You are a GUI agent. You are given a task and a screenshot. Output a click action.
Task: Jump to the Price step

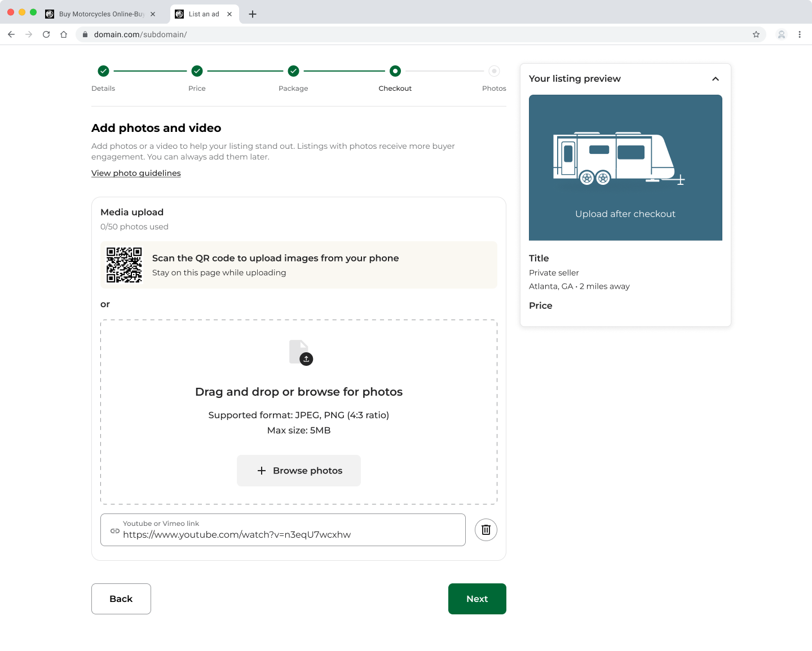click(197, 71)
